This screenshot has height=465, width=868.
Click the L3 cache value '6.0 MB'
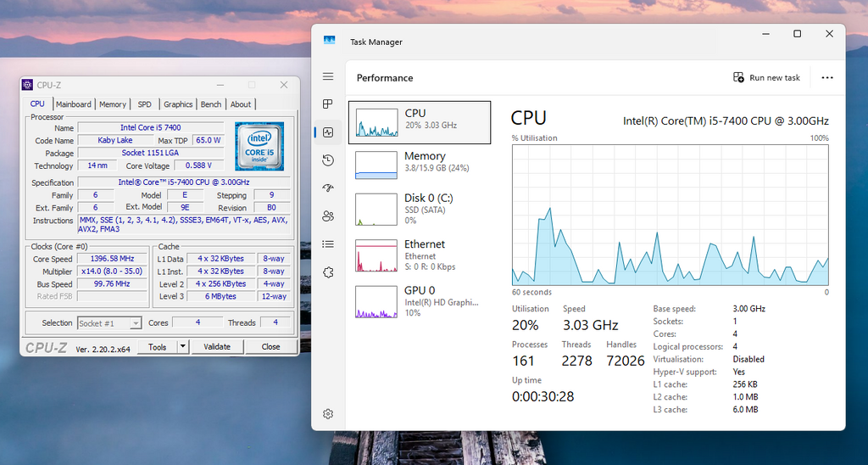pos(745,410)
